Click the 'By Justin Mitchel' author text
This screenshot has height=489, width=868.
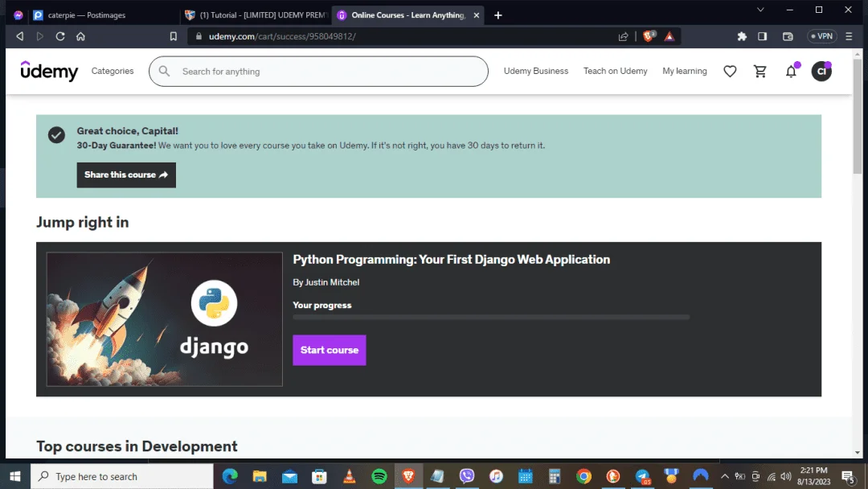coord(326,282)
